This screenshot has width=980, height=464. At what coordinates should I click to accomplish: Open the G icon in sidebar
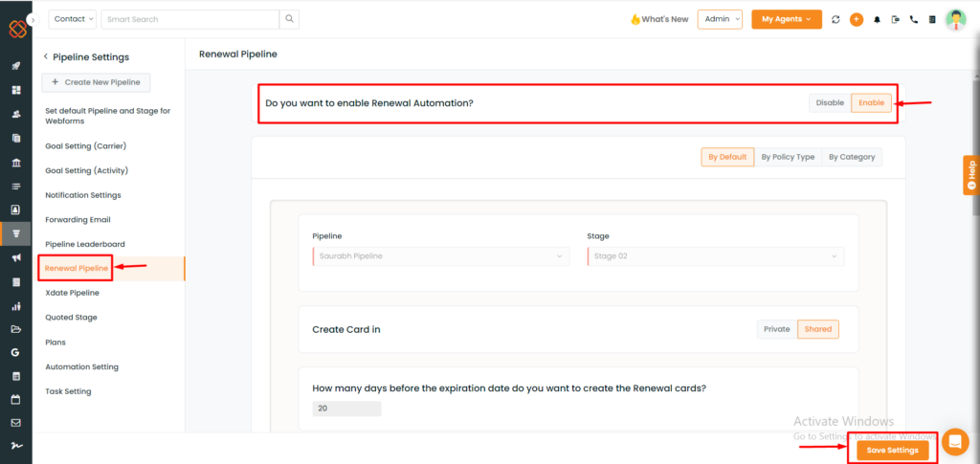[15, 352]
